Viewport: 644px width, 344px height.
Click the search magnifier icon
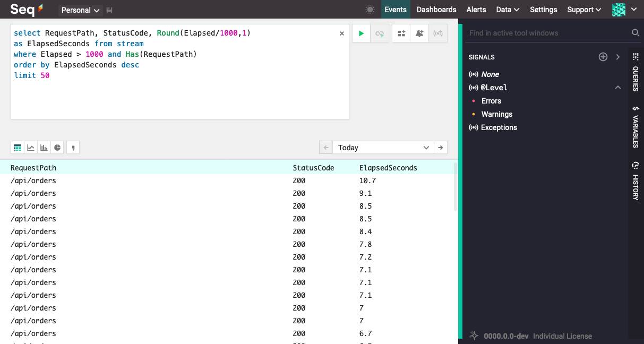(x=635, y=33)
